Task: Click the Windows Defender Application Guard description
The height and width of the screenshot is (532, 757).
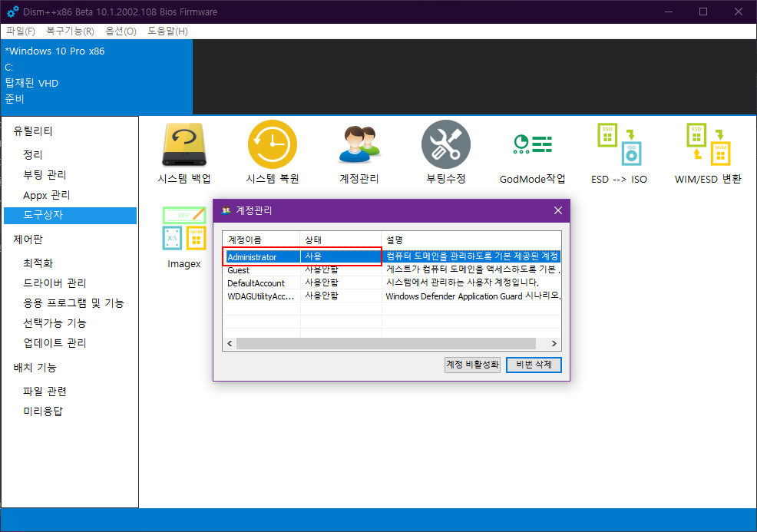Action: coord(472,296)
